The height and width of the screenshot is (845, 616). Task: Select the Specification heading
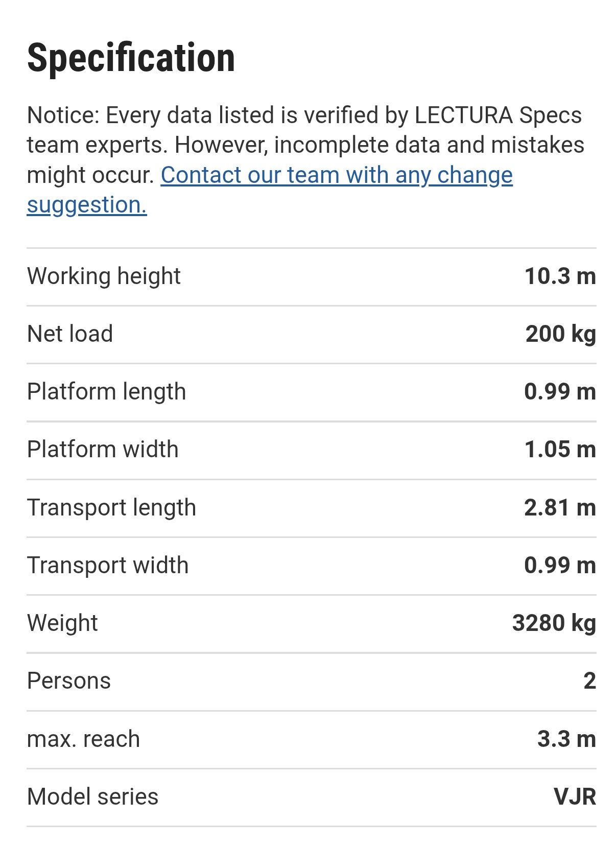pos(131,58)
